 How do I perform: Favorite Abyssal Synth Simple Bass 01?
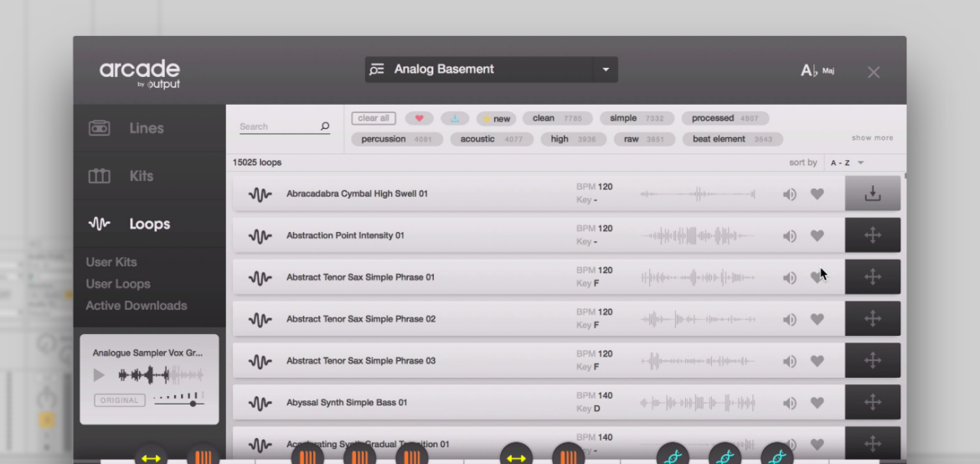click(817, 403)
